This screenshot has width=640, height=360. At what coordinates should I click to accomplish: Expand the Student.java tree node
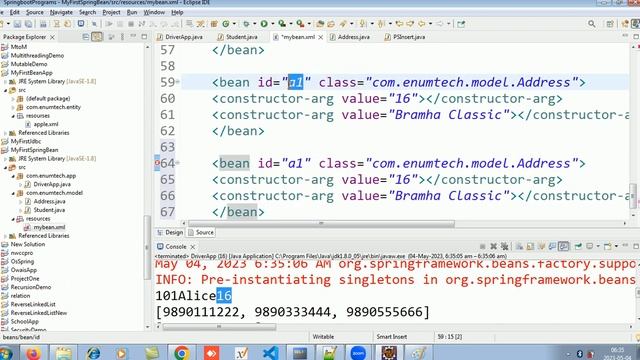pos(20,210)
